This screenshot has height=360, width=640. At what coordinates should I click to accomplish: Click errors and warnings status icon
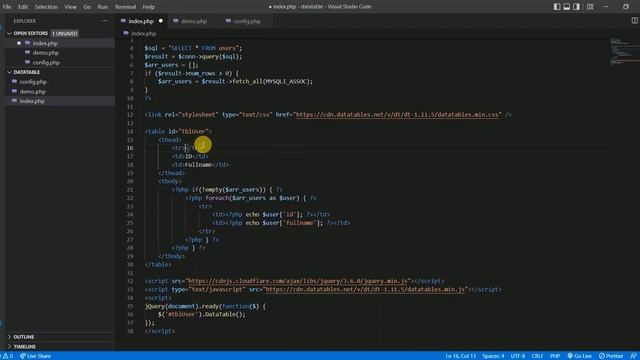(x=7, y=356)
